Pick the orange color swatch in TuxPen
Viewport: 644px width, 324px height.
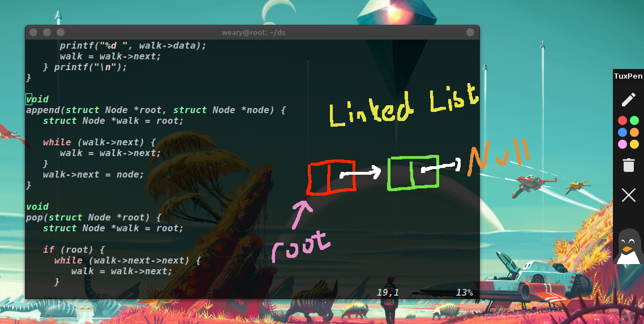pyautogui.click(x=634, y=132)
